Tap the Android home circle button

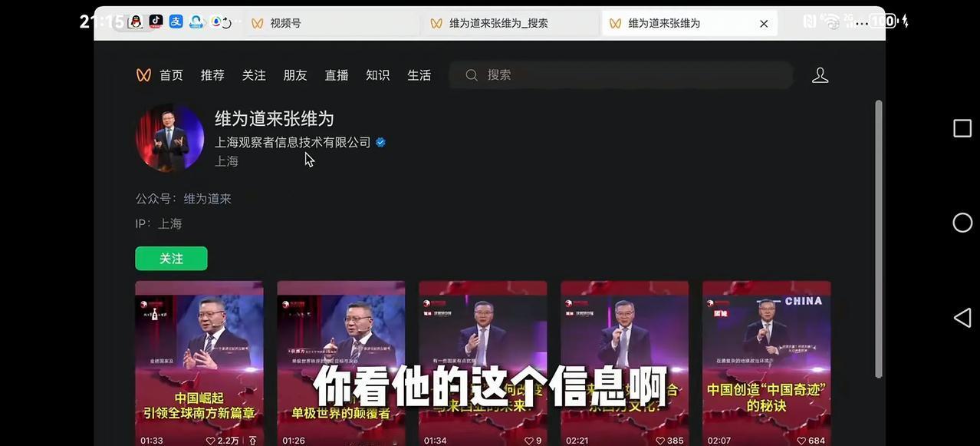[962, 223]
